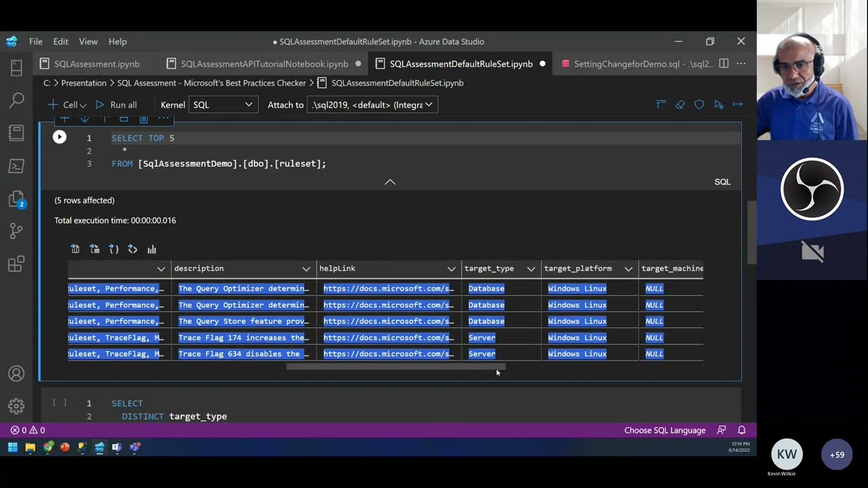Open the Search sidebar icon
This screenshot has height=488, width=868.
tap(16, 100)
